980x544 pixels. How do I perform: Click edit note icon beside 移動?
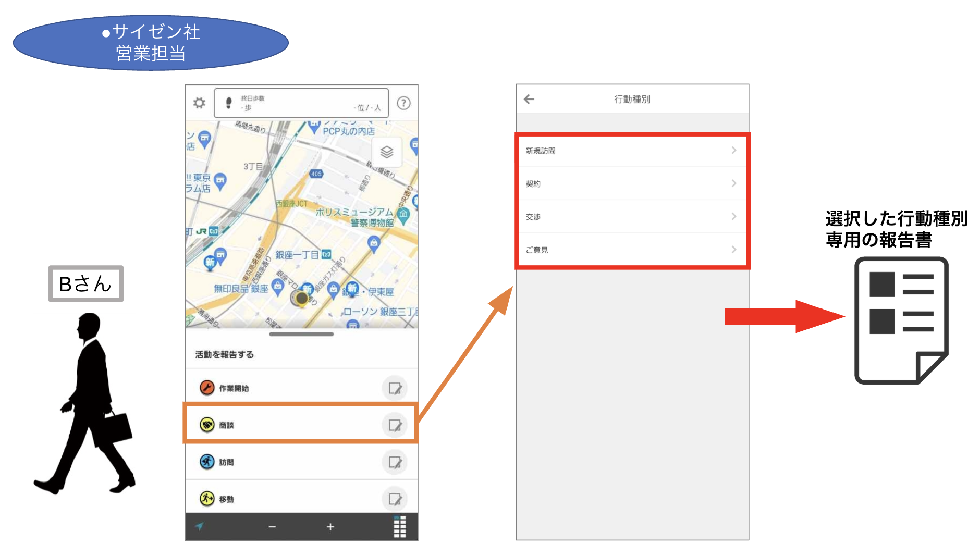(x=395, y=499)
